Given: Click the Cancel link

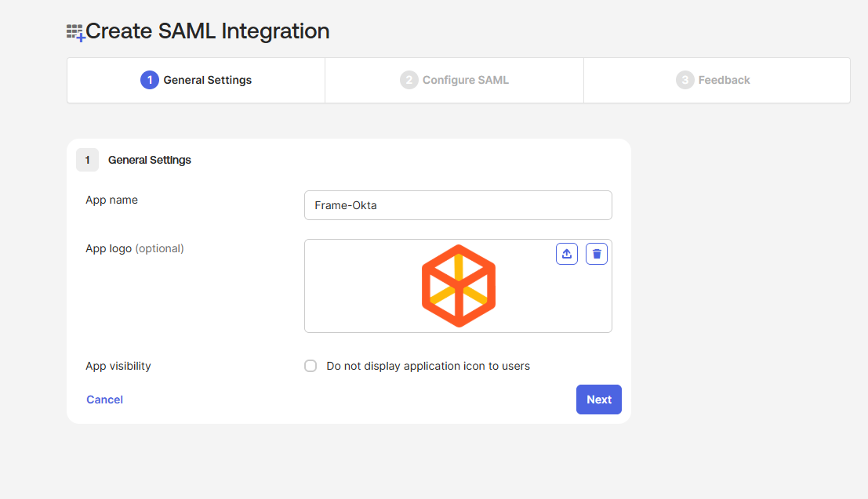Looking at the screenshot, I should (x=104, y=400).
